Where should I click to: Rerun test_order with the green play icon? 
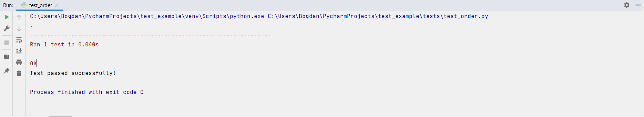7,17
